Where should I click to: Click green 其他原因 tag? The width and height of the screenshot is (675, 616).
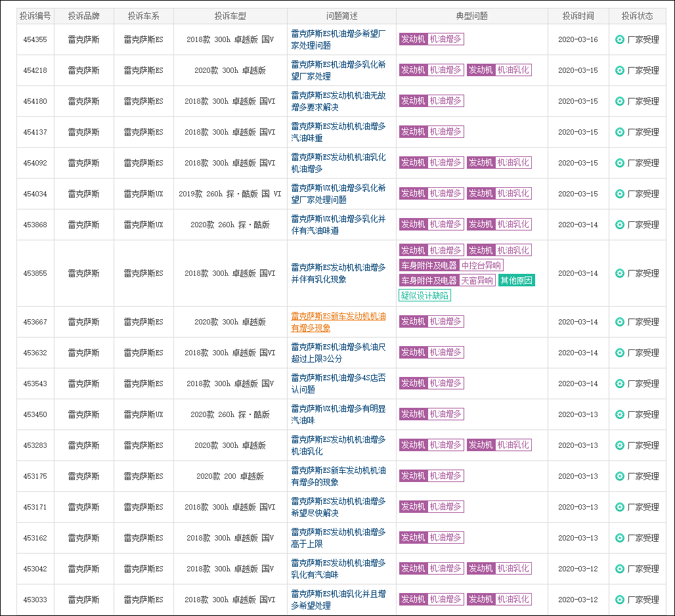pyautogui.click(x=517, y=280)
